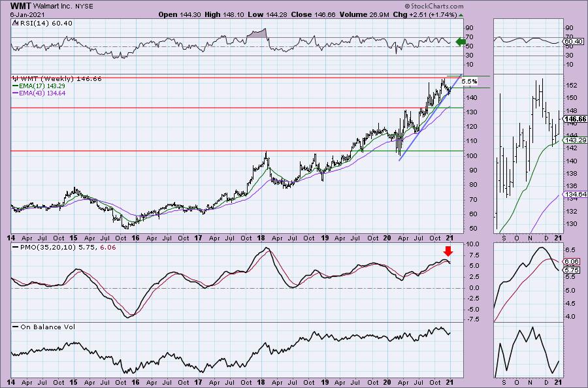Click the Open 144.30 value

coord(180,14)
